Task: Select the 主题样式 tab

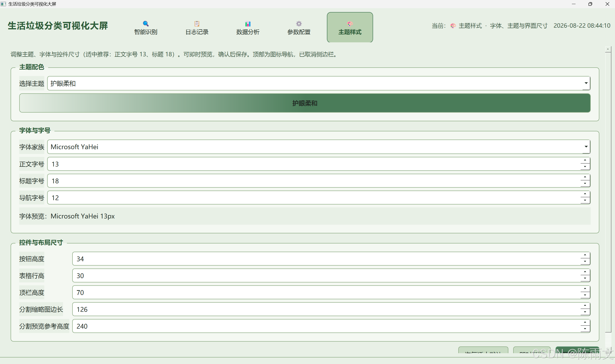Action: tap(350, 27)
